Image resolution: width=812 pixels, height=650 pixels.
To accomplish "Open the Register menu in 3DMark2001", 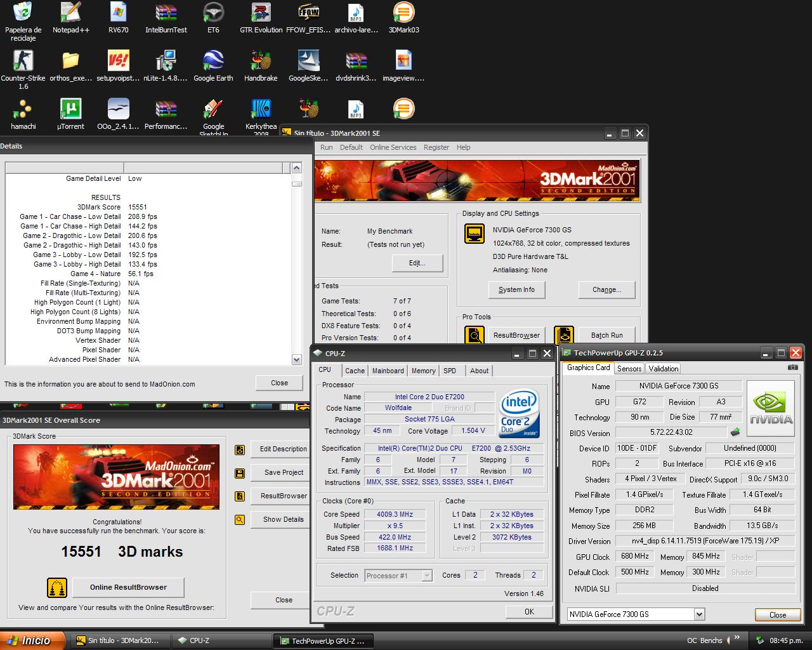I will tap(436, 147).
